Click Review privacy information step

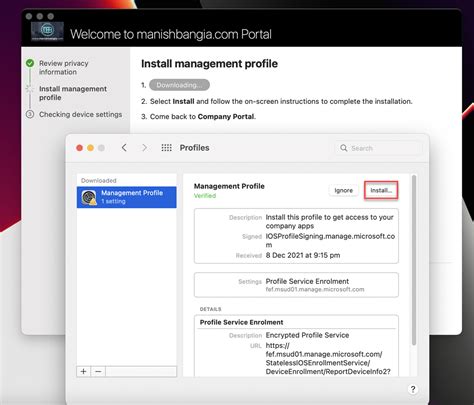point(64,68)
